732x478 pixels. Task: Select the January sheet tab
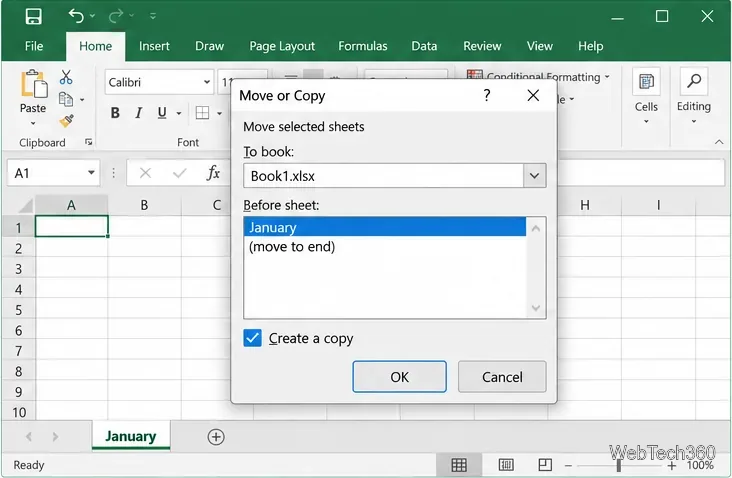coord(131,436)
